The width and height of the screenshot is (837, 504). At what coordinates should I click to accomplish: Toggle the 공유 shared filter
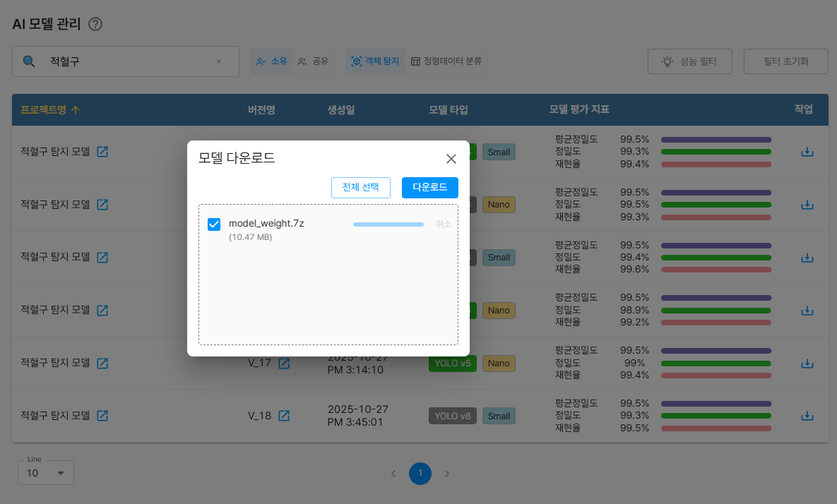point(313,61)
